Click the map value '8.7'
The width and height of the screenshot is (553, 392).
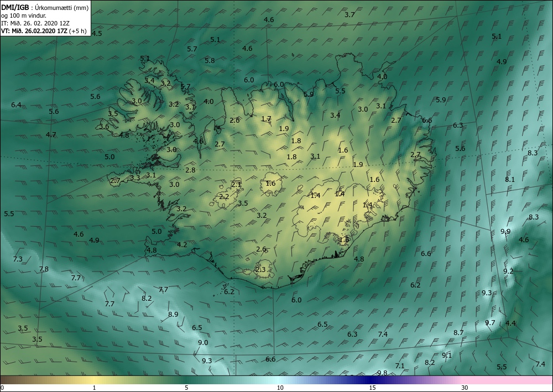tap(458, 332)
